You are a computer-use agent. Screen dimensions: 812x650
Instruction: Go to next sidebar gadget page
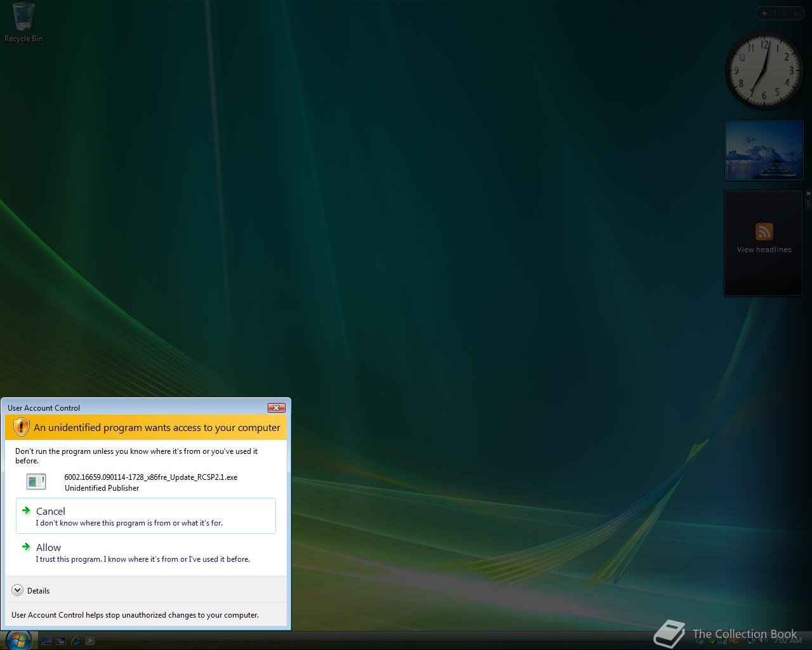point(797,13)
